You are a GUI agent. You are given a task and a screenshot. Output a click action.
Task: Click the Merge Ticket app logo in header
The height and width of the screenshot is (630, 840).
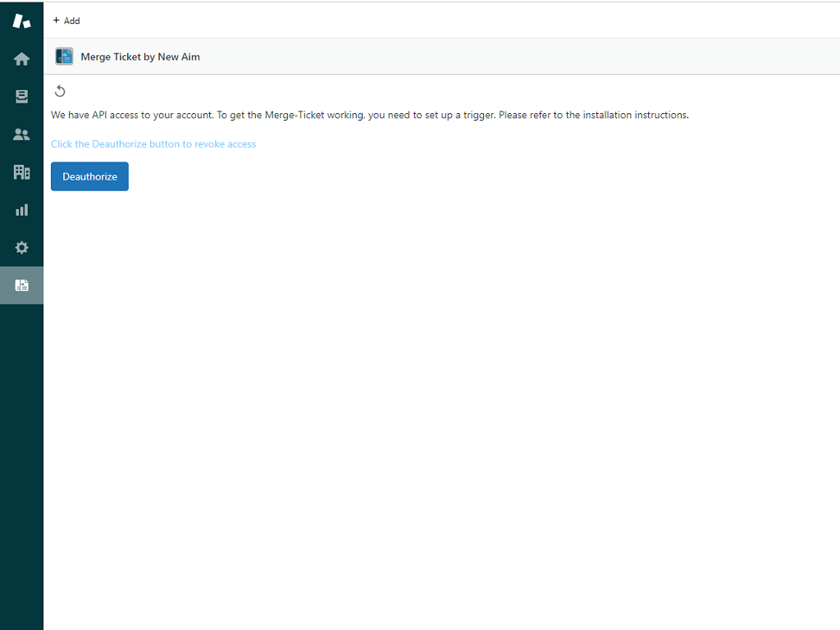64,57
